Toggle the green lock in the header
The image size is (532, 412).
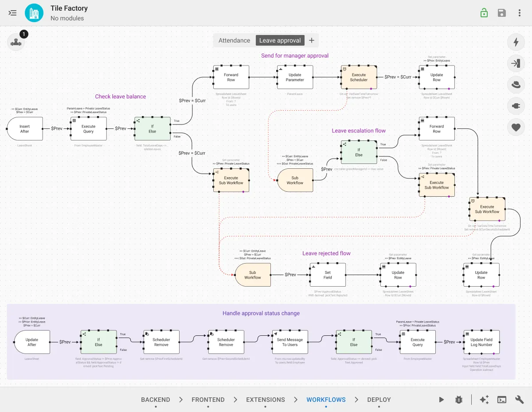coord(484,12)
